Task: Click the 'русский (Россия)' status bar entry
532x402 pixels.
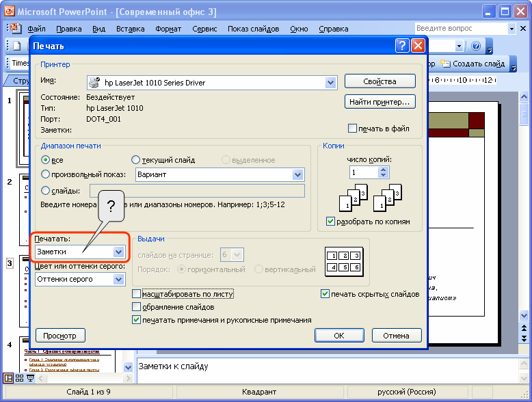Action: [406, 392]
